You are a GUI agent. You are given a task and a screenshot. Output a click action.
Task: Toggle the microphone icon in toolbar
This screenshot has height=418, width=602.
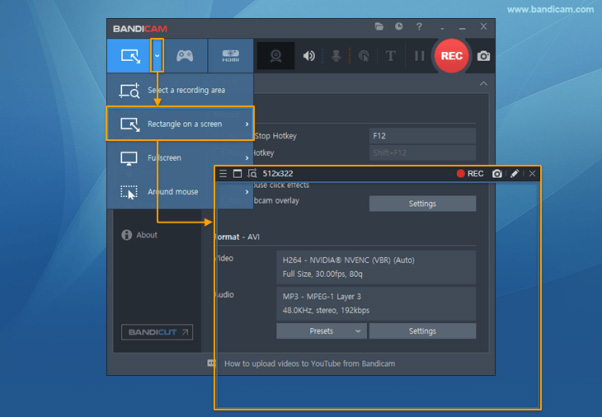pos(337,56)
